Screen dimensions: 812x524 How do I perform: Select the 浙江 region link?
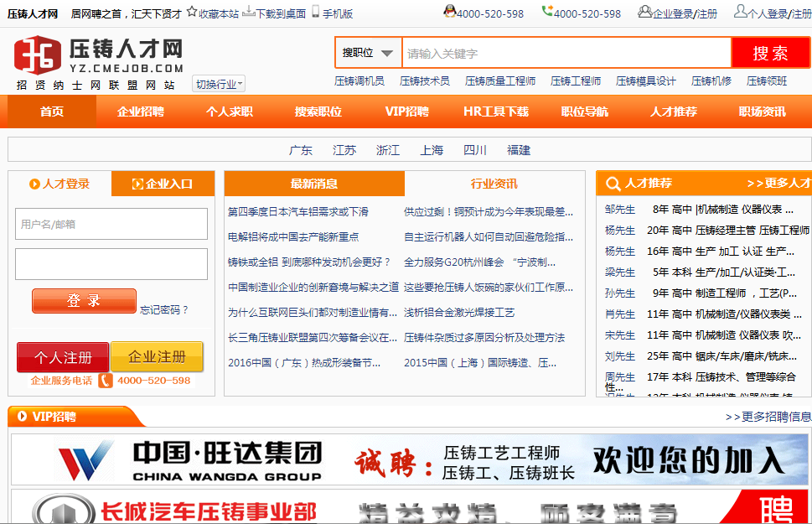388,150
